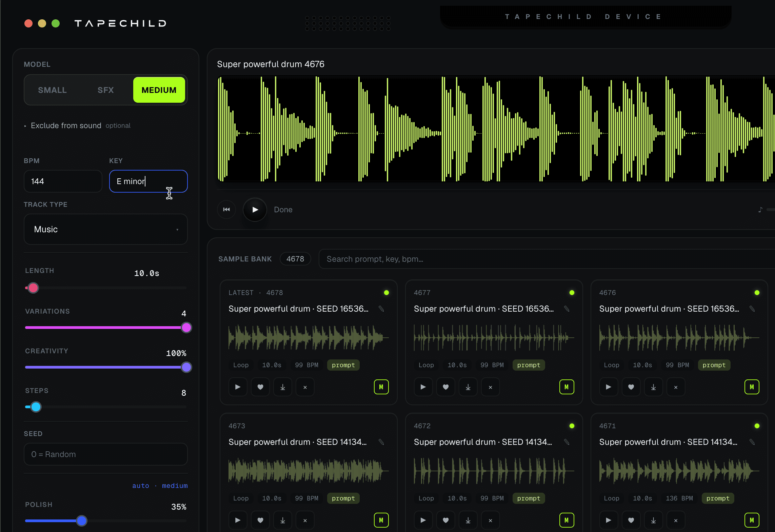Click the main waveform of drum 4676
This screenshot has width=775, height=532.
coord(496,129)
